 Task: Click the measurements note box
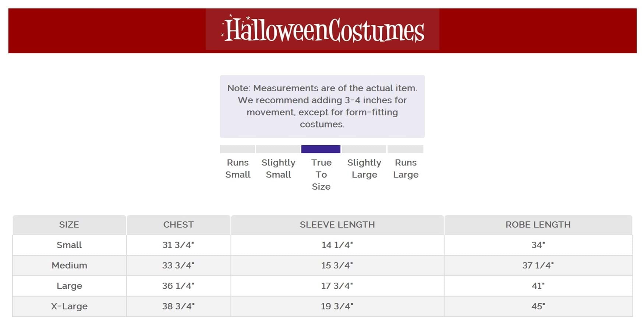pyautogui.click(x=322, y=107)
